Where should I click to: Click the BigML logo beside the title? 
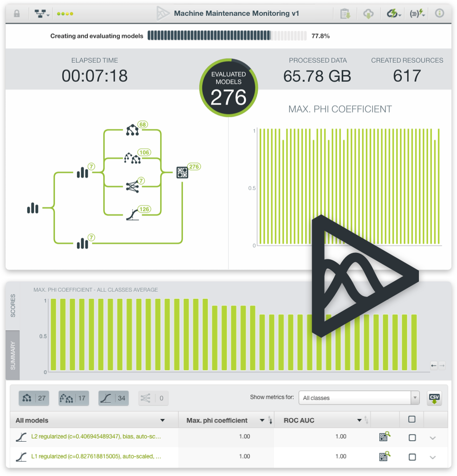coord(163,13)
